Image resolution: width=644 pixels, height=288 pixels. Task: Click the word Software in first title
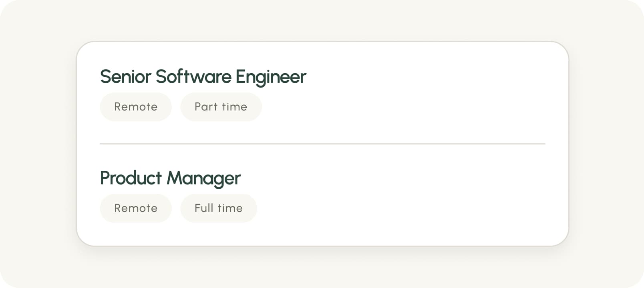coord(193,77)
